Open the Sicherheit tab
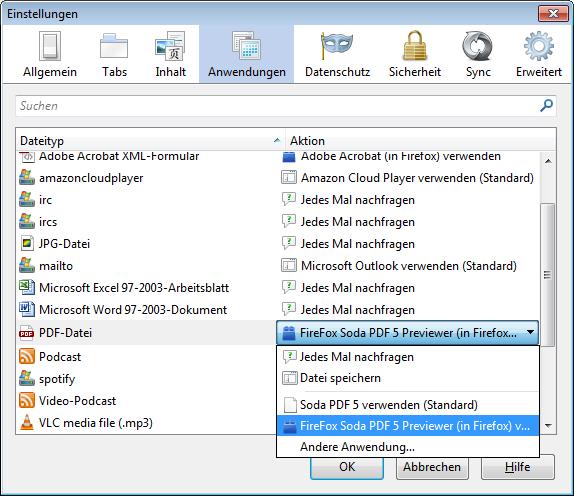Screen dimensions: 574x496 click(x=415, y=55)
